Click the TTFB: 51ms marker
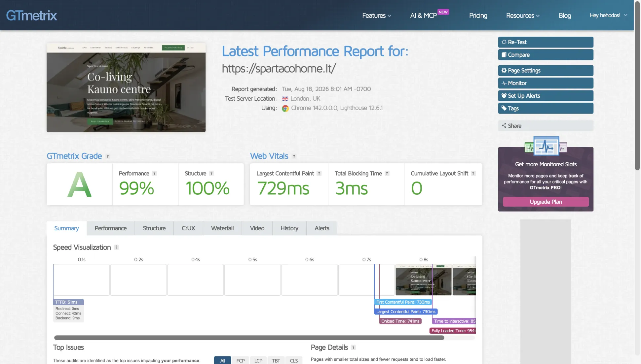641x364 pixels. [68, 302]
